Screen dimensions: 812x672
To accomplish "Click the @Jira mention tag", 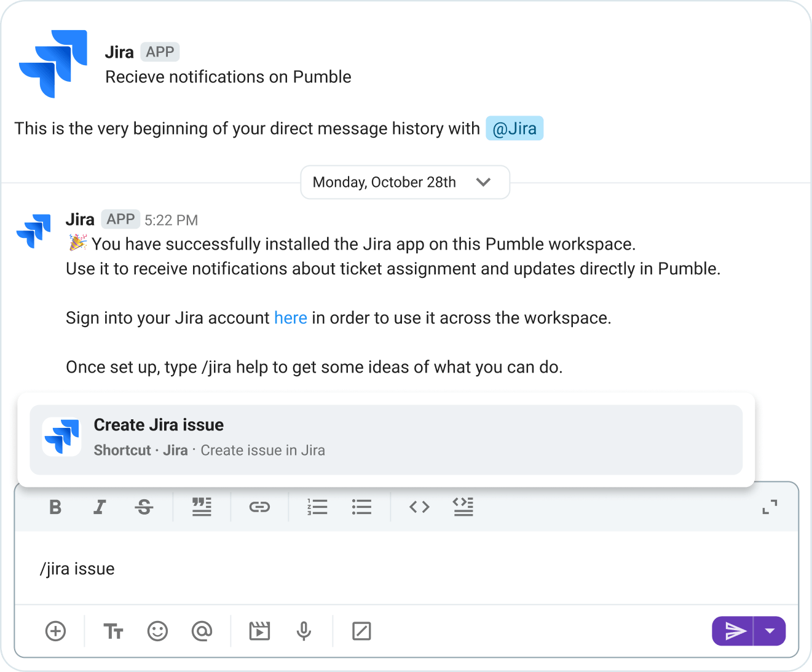I will (x=514, y=128).
